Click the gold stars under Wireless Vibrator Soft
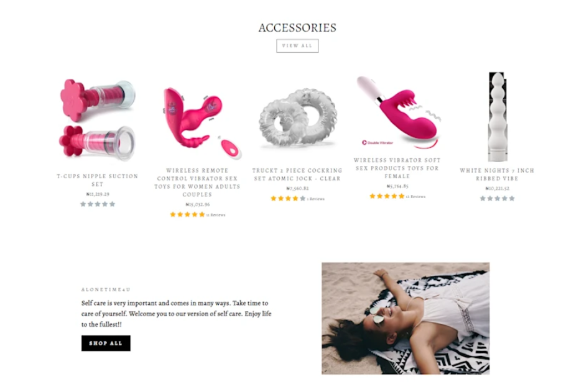Image resolution: width=584 pixels, height=392 pixels. tap(387, 196)
